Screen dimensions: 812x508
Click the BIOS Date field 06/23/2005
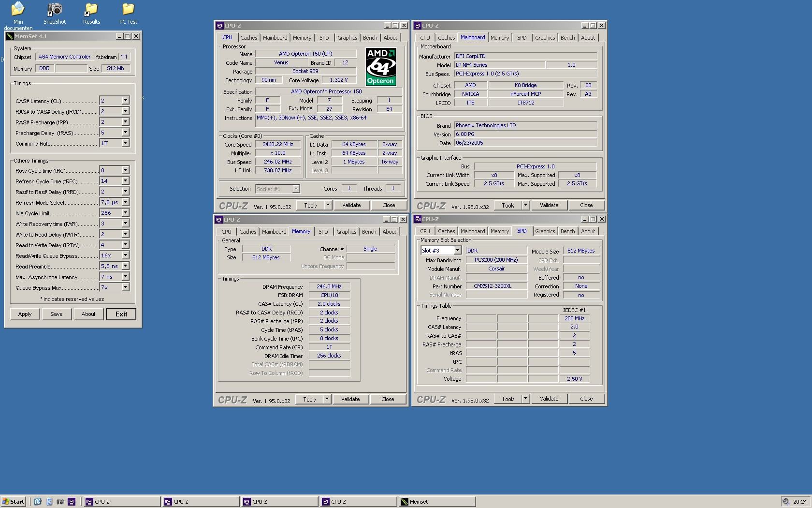pos(525,143)
